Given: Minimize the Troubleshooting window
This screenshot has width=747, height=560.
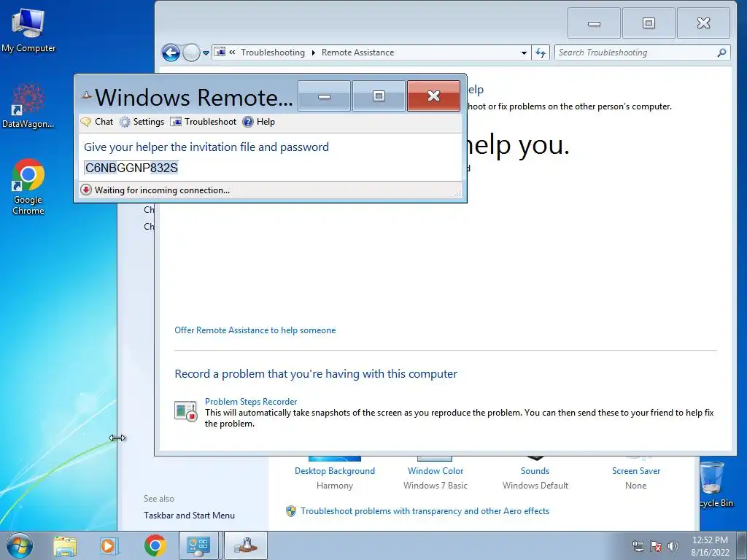Looking at the screenshot, I should 594,23.
